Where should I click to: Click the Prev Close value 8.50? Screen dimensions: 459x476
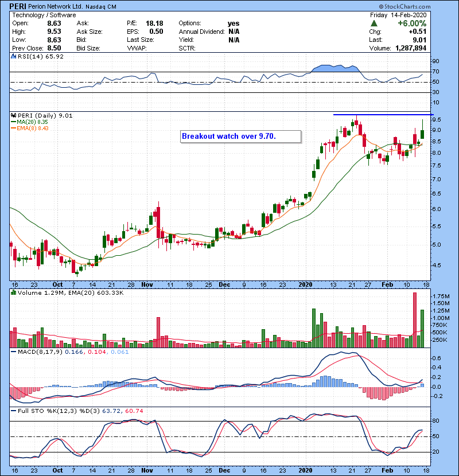click(x=54, y=48)
